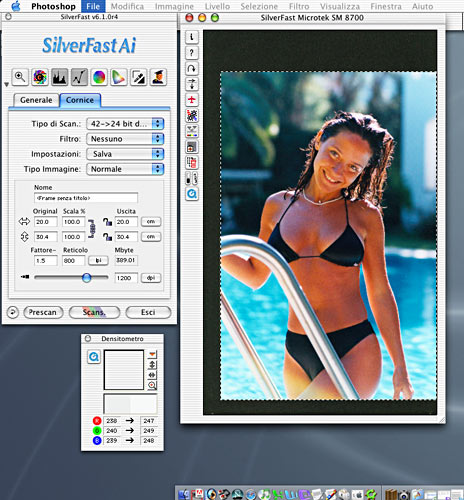Select the Cornice tab

80,100
